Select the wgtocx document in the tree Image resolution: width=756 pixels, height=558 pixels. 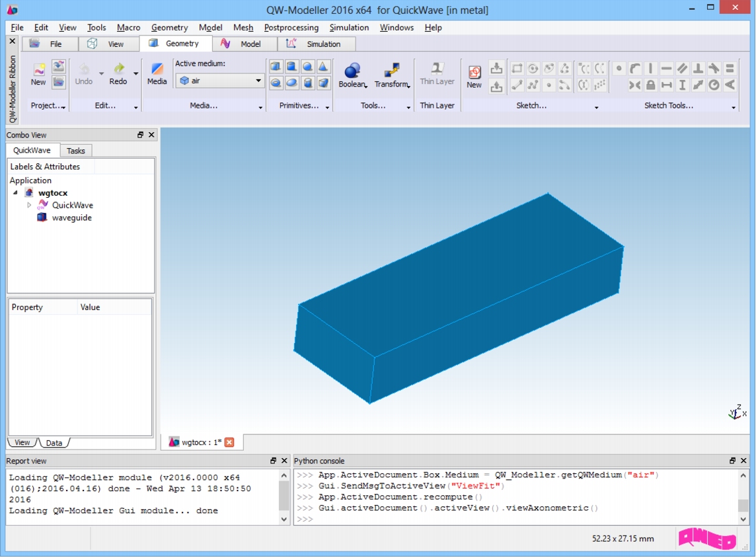(x=53, y=192)
